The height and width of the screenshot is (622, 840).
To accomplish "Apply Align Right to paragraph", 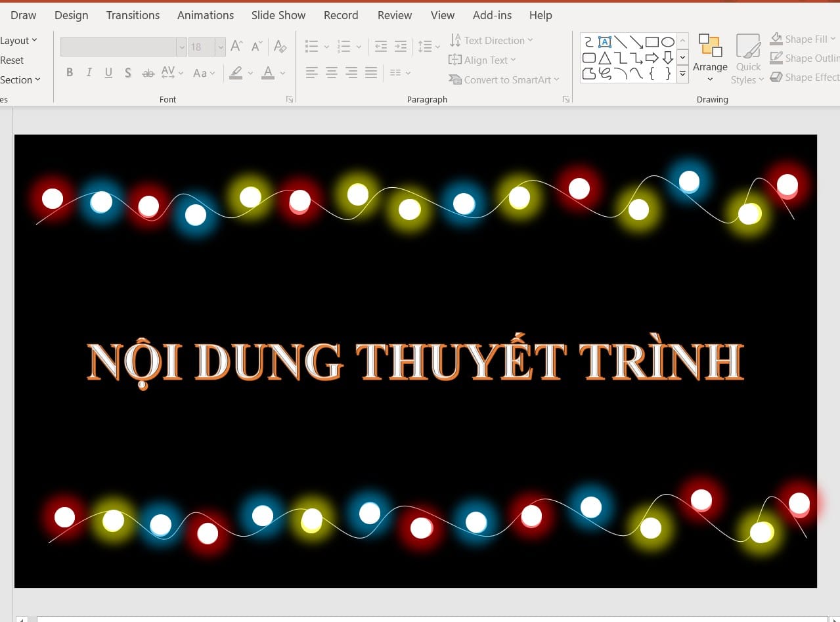I will pos(351,73).
